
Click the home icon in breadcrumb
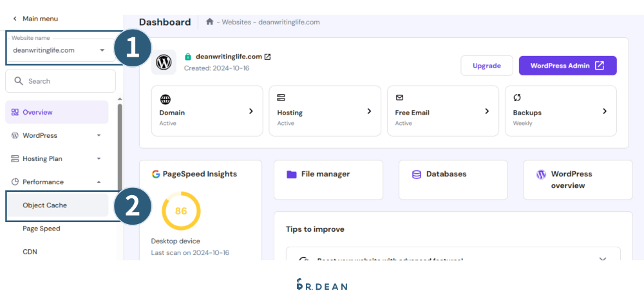click(209, 22)
